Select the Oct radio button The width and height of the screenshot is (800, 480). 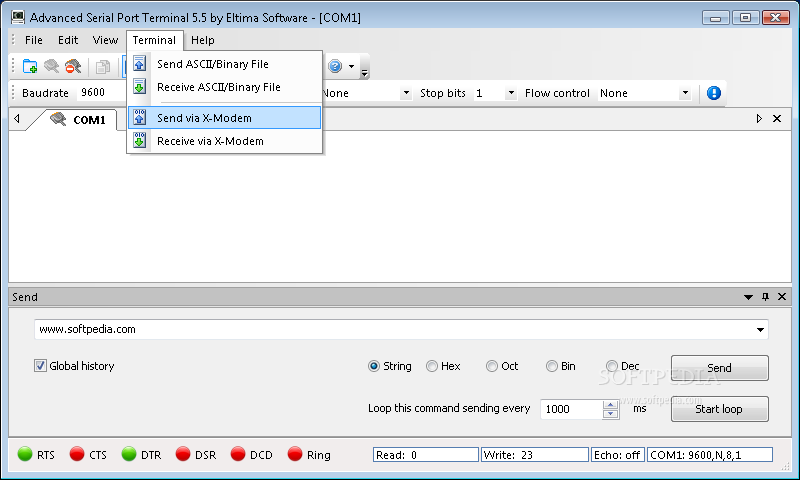pos(492,366)
